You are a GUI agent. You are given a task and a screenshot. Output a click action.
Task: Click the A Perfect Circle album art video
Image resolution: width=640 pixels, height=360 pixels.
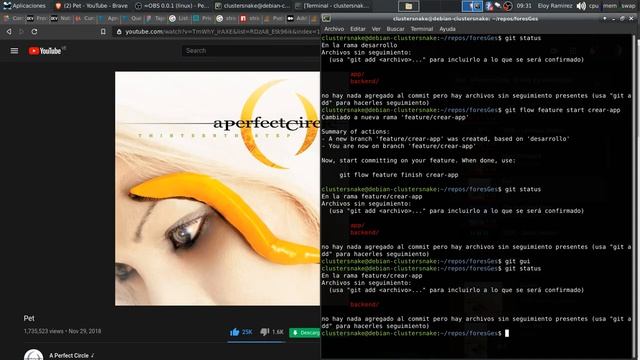click(217, 189)
